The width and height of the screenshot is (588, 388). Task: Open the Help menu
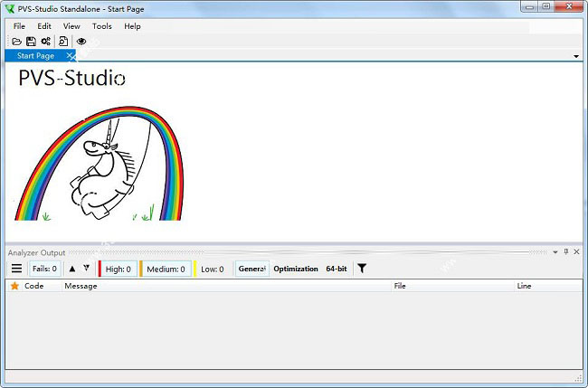click(x=132, y=26)
